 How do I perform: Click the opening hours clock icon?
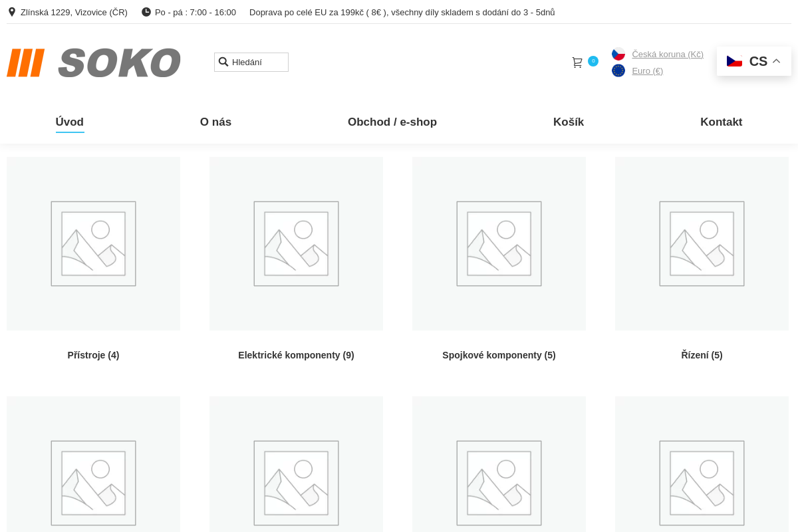click(146, 12)
